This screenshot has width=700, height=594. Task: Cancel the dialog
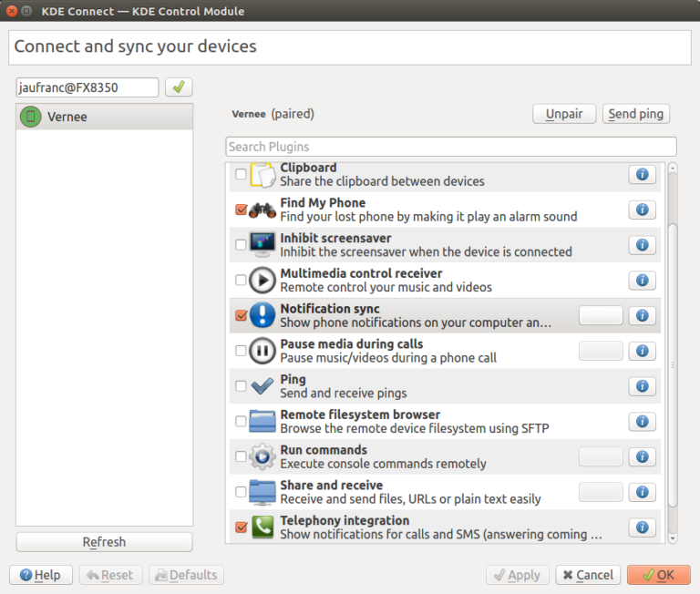[588, 575]
